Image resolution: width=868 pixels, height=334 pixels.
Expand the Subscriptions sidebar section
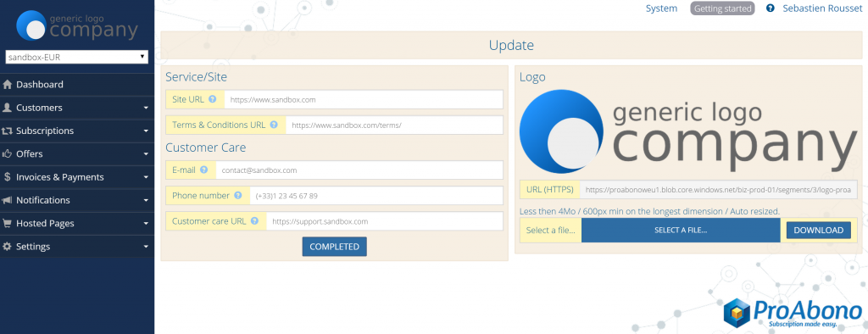tap(77, 131)
